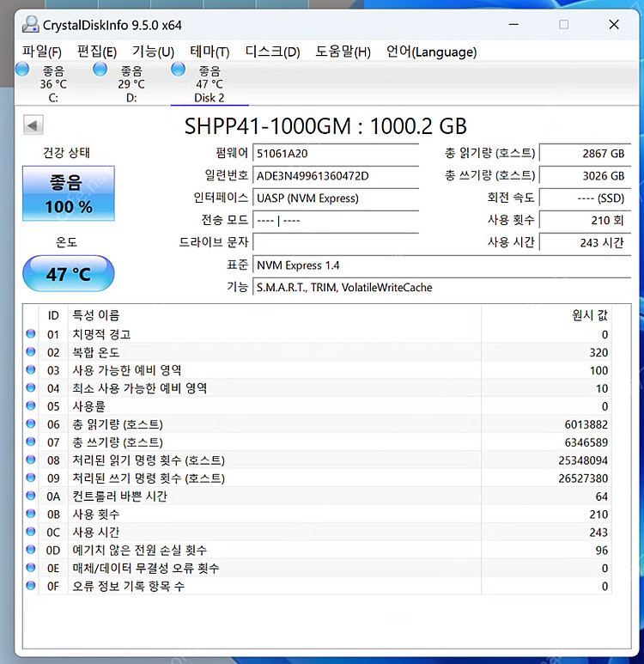Viewport: 644px width, 664px height.
Task: Open the 디스크(D) menu
Action: pyautogui.click(x=272, y=52)
